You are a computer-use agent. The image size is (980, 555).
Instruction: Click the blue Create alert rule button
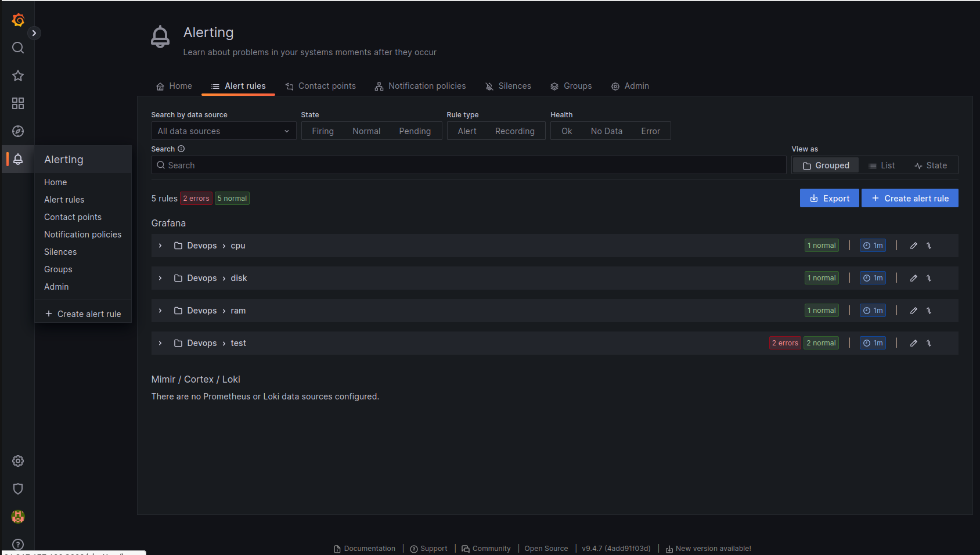click(x=910, y=199)
